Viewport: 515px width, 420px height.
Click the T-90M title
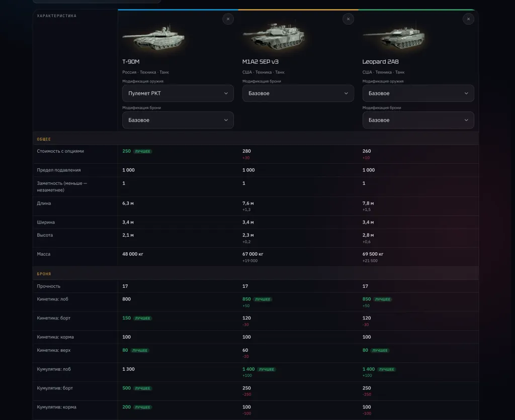tap(131, 62)
